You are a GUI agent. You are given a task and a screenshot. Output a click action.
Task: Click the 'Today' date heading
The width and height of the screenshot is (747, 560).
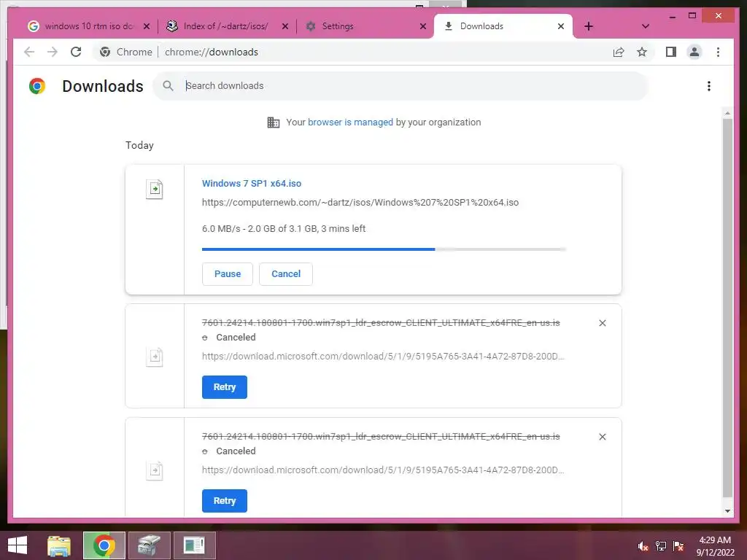coord(139,145)
